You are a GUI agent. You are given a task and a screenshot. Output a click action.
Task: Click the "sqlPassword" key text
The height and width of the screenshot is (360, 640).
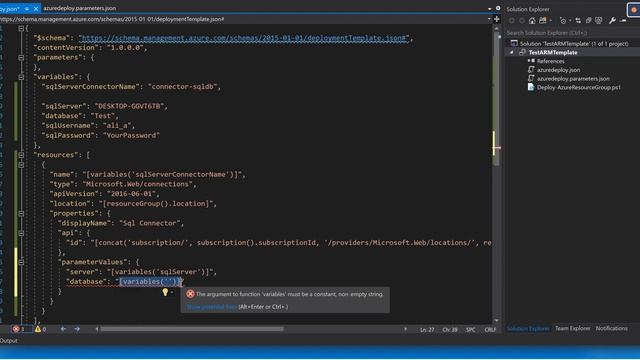pos(68,136)
